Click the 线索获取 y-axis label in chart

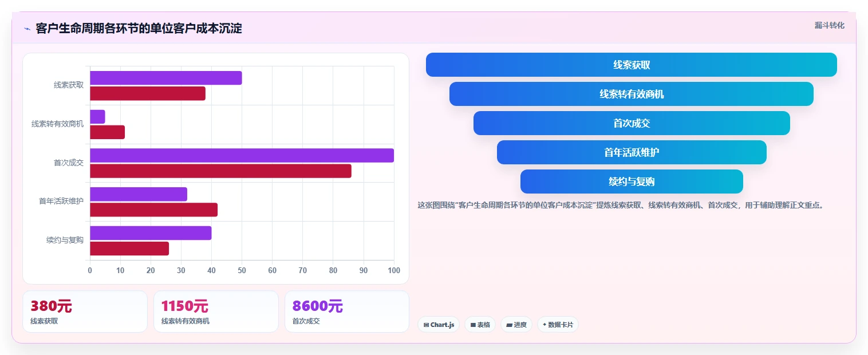pos(69,85)
